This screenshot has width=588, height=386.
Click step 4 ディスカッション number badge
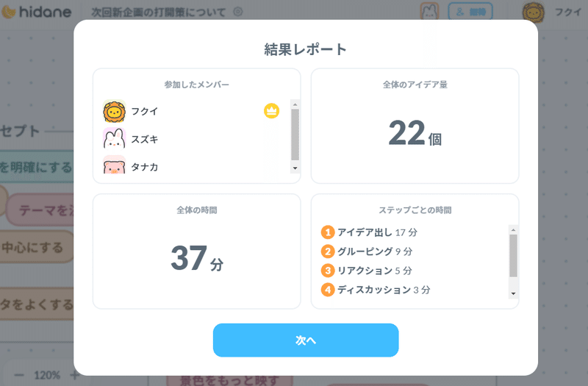(x=328, y=290)
